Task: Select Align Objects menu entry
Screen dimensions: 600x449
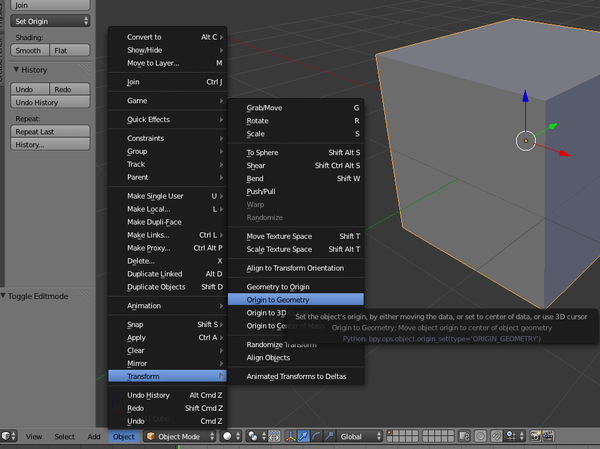Action: (296, 358)
